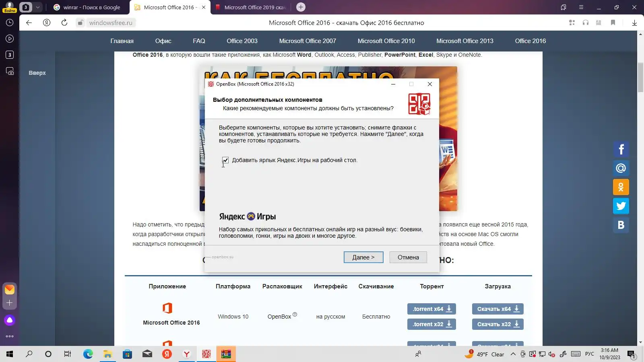
Task: Click the site protection lock icon
Action: point(80,23)
